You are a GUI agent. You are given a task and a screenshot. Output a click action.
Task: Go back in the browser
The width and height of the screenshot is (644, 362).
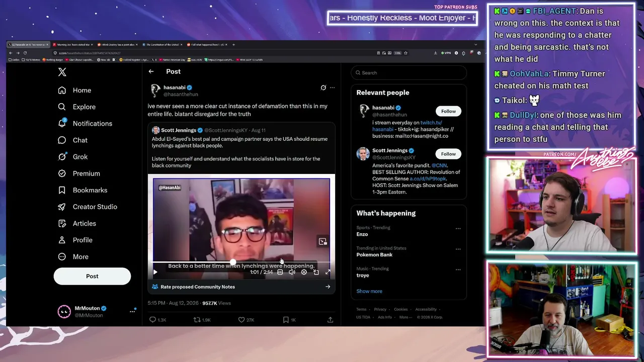[x=11, y=53]
